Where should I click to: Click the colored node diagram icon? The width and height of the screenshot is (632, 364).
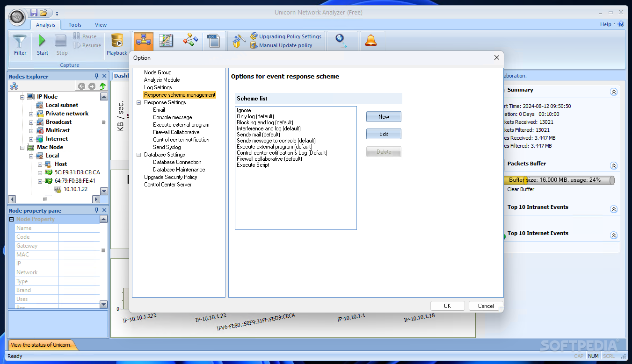(x=190, y=41)
